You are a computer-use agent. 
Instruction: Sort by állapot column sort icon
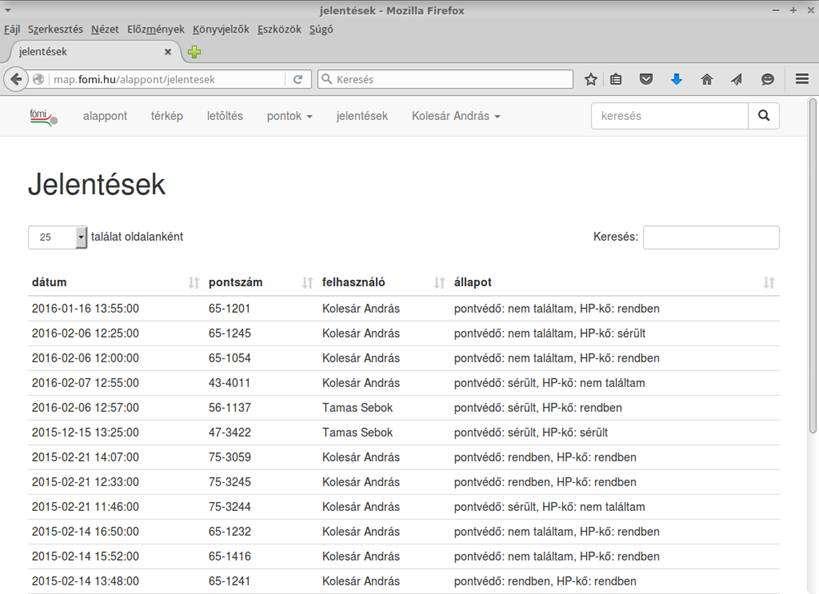point(769,283)
